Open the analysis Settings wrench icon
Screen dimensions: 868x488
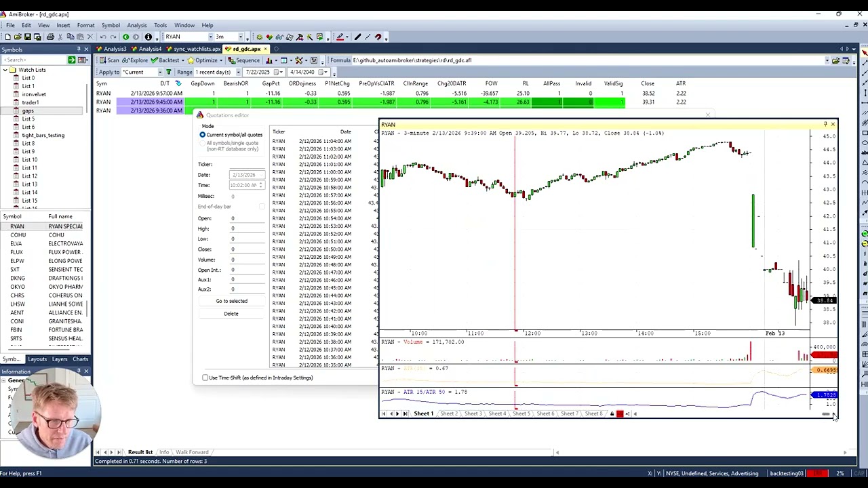click(299, 60)
